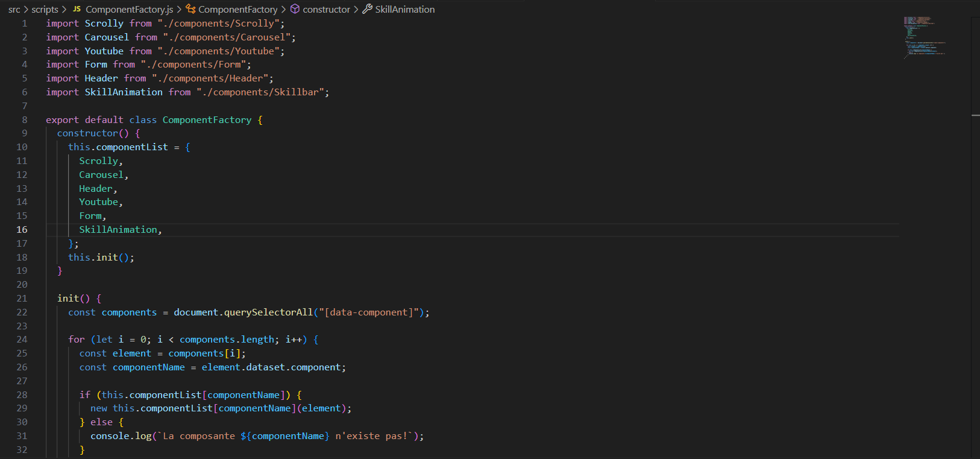This screenshot has height=459, width=980.
Task: Select line number 1 in the gutter
Action: click(25, 24)
